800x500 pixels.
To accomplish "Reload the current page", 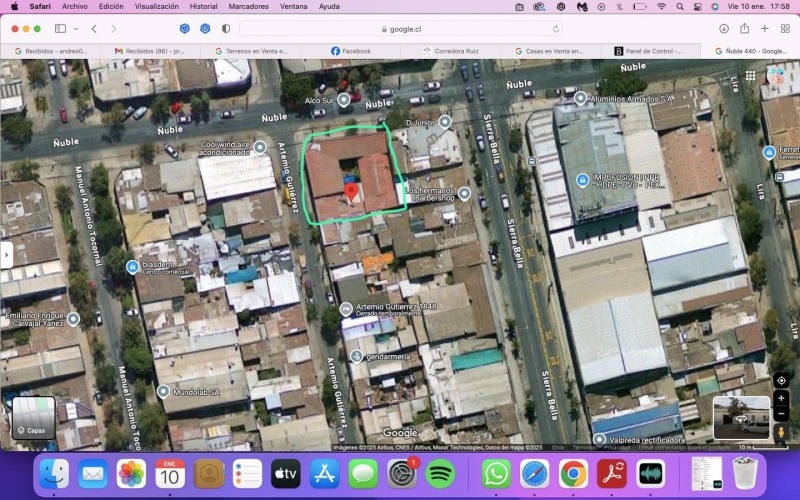I will coord(556,29).
